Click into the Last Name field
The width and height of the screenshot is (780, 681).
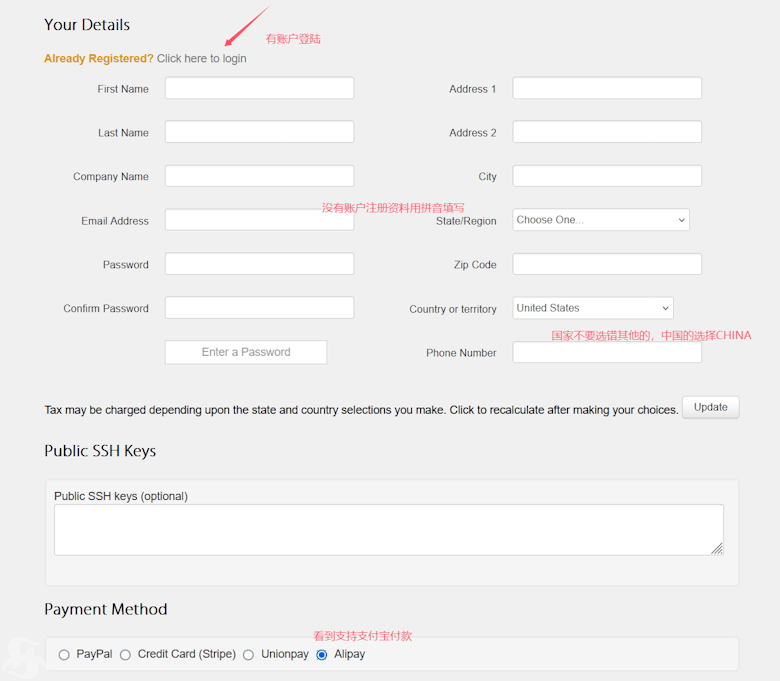pos(259,132)
